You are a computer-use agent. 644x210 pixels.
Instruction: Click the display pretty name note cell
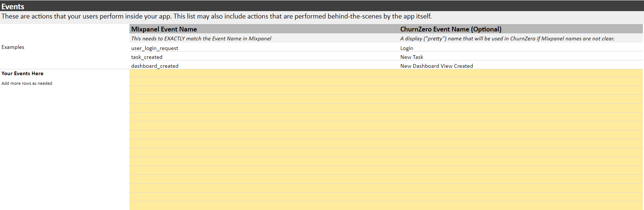tap(521, 39)
